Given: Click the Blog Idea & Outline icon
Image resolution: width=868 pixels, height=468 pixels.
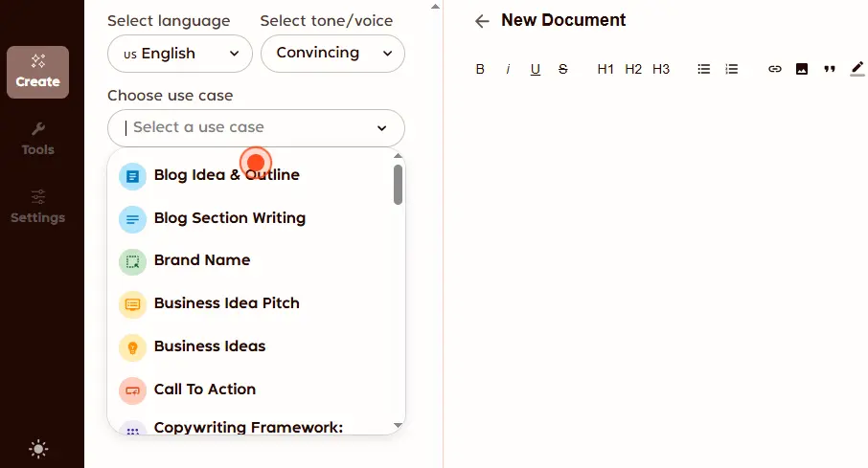Looking at the screenshot, I should [132, 176].
